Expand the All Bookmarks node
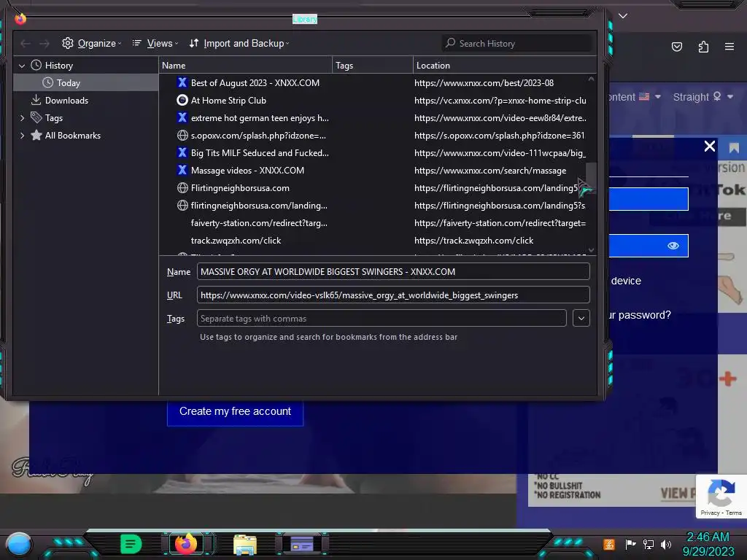Viewport: 747px width, 560px height. [22, 136]
